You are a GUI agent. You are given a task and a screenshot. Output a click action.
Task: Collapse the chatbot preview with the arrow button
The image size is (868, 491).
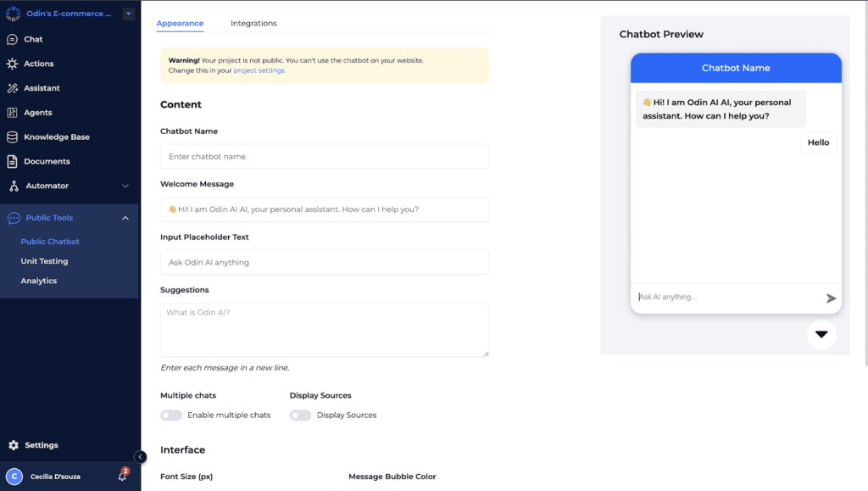pyautogui.click(x=821, y=334)
